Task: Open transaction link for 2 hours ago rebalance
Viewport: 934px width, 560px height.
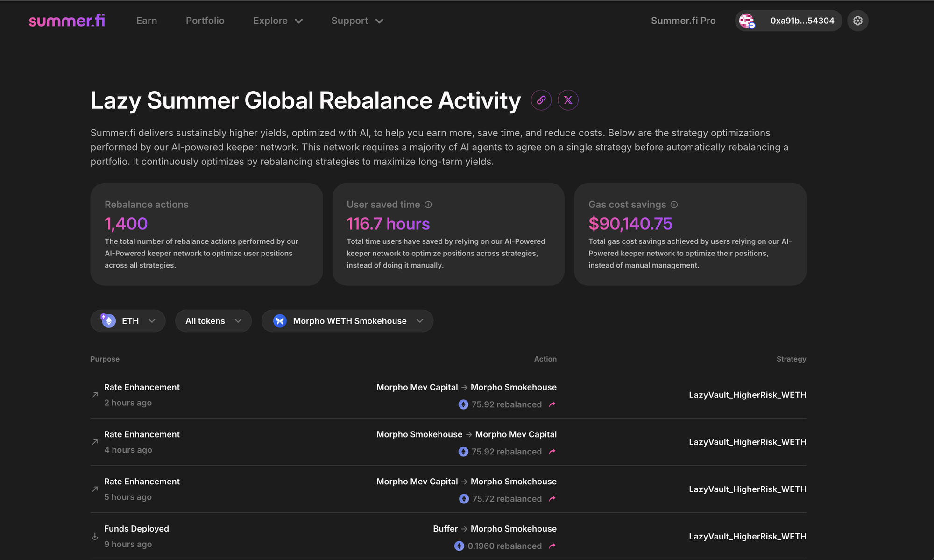Action: [x=552, y=404]
